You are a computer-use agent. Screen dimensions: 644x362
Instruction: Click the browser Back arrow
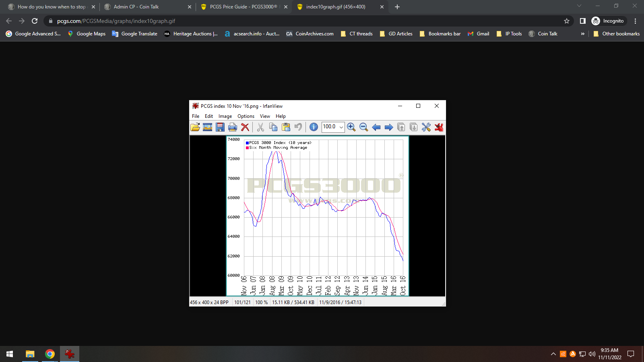click(9, 21)
